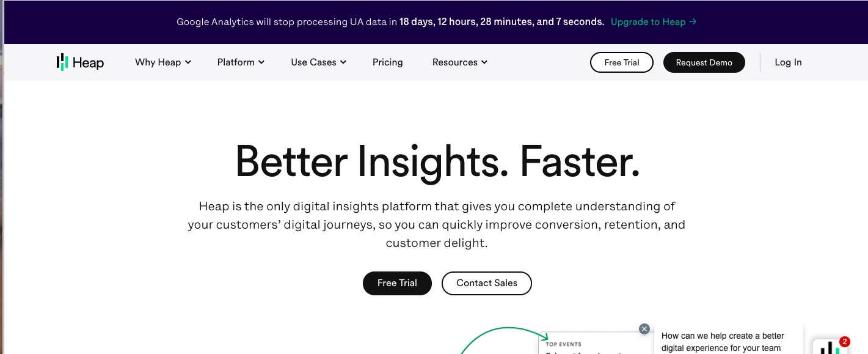Click Log In in the navbar
This screenshot has height=354, width=868.
pyautogui.click(x=788, y=62)
